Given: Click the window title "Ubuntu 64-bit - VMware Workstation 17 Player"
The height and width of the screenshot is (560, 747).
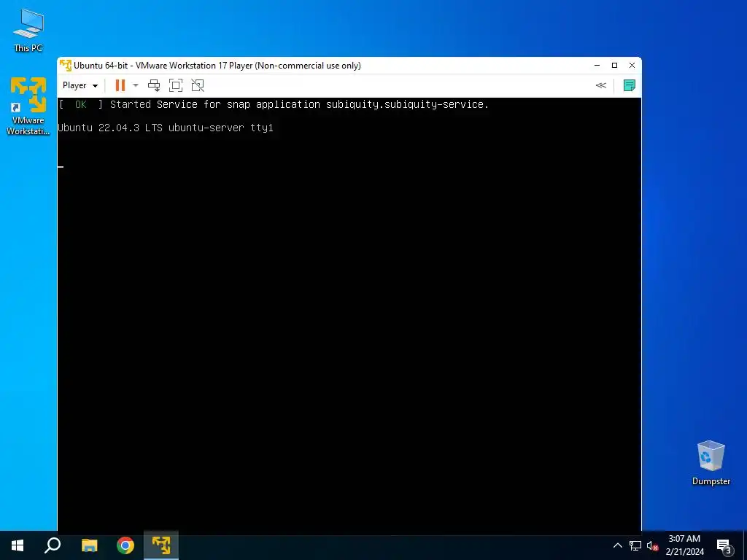Looking at the screenshot, I should click(217, 65).
